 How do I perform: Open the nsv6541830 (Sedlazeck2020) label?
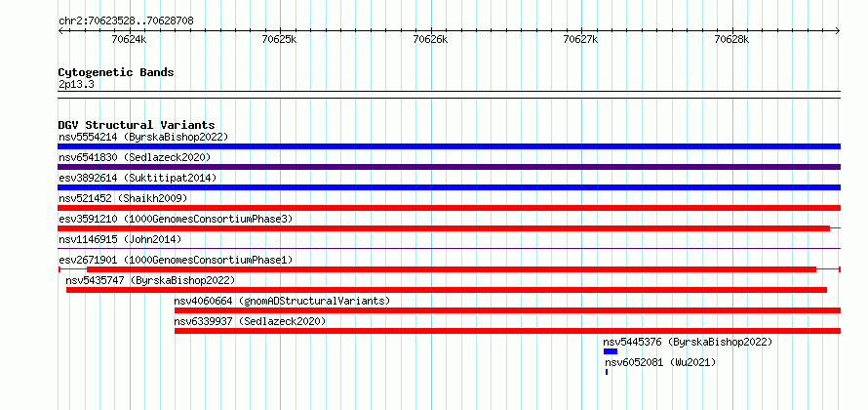(x=135, y=157)
